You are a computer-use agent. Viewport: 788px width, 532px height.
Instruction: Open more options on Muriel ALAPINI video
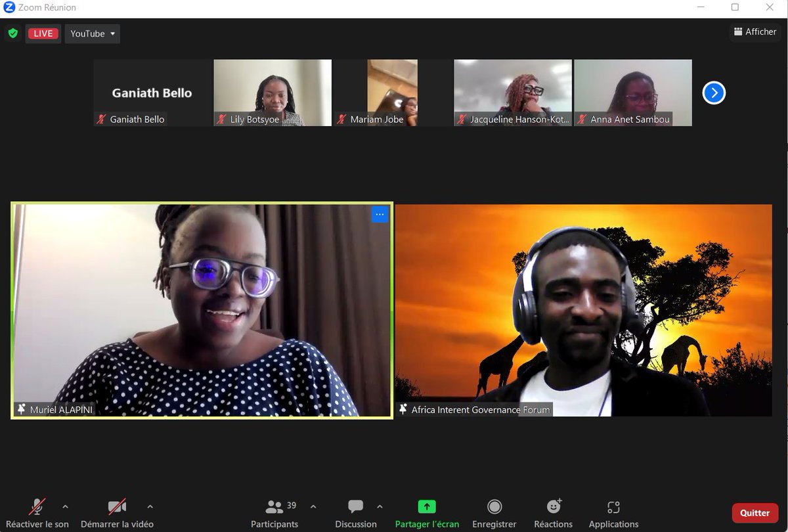380,215
